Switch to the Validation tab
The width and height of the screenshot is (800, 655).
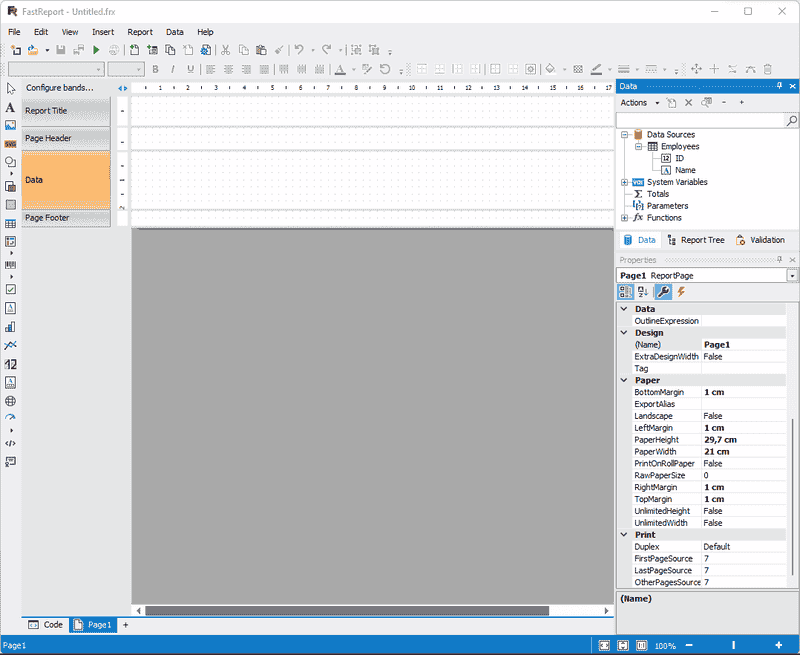pyautogui.click(x=760, y=240)
